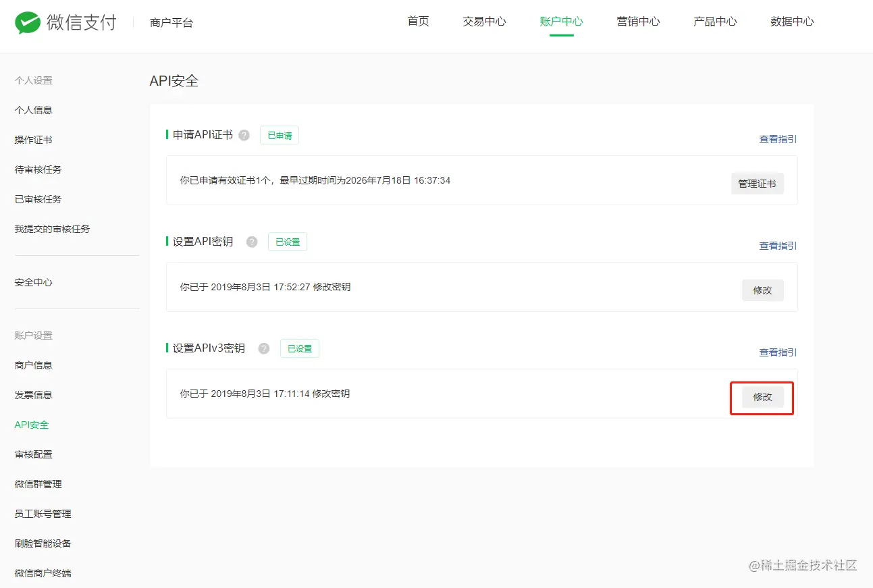Click help icon beside 申请API证书

(244, 135)
